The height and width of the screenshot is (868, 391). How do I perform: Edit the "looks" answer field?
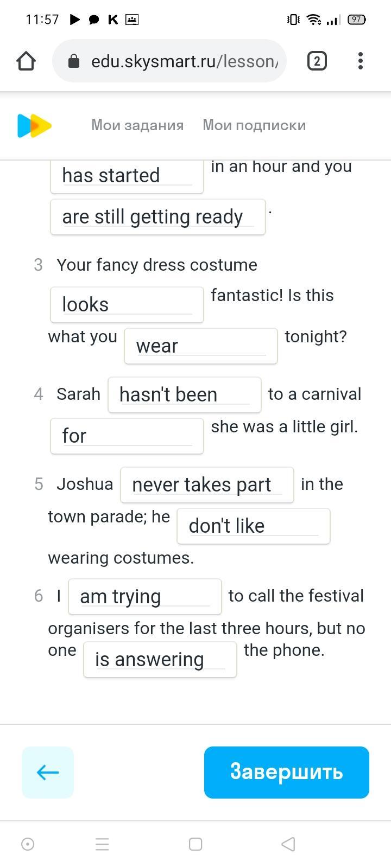[x=127, y=305]
